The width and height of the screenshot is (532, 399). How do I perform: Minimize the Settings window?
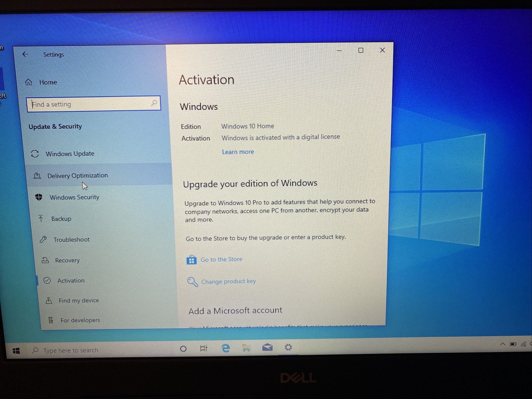tap(339, 51)
